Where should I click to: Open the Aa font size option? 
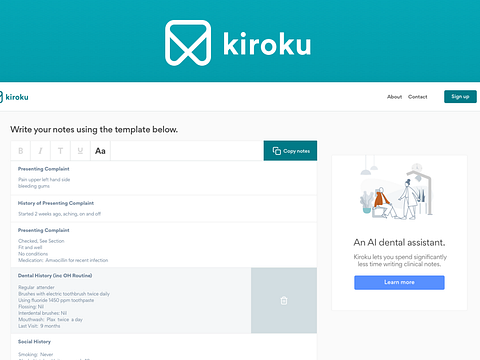click(100, 151)
